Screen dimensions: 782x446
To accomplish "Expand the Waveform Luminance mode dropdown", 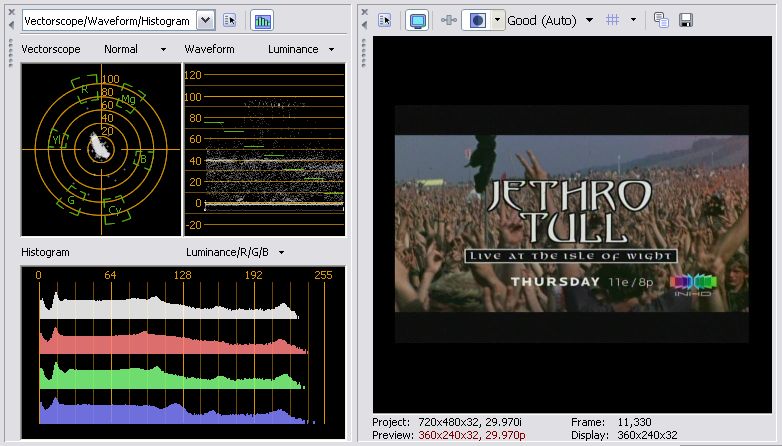I will tap(331, 49).
